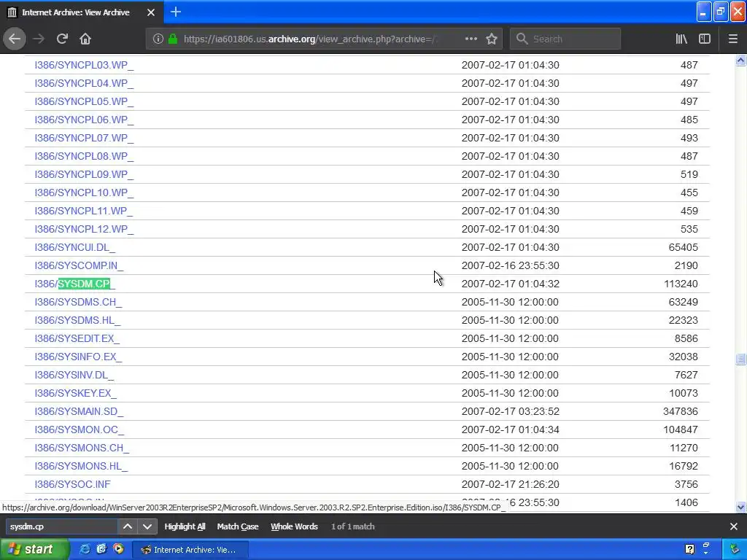Open a new tab with plus button
Viewport: 747px width, 560px height.
pyautogui.click(x=176, y=12)
